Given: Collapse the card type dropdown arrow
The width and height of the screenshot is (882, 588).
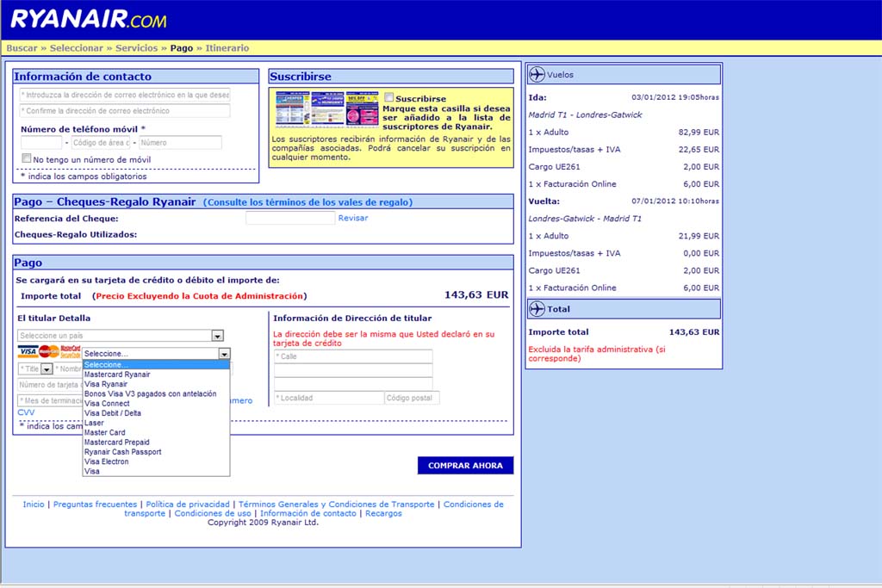Looking at the screenshot, I should [224, 354].
